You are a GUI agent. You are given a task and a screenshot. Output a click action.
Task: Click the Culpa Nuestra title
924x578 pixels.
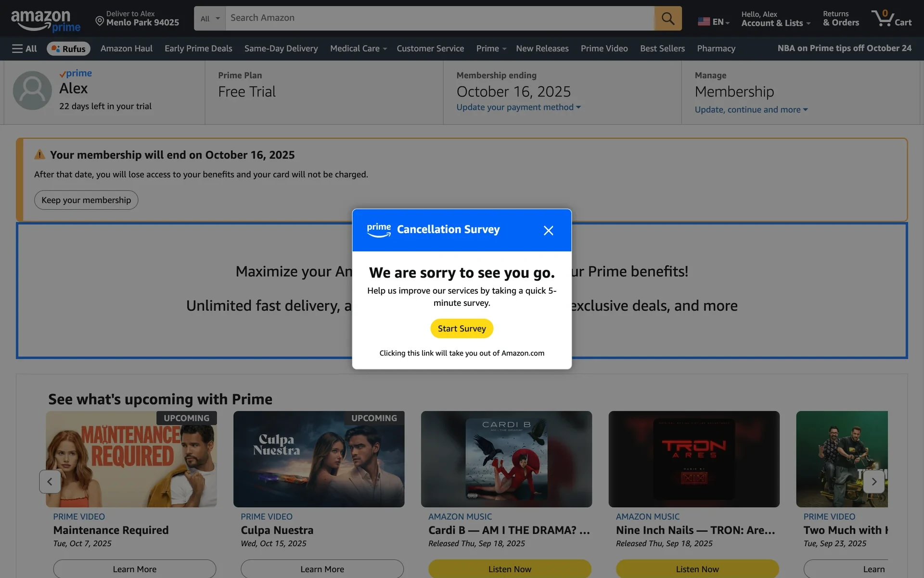tap(277, 530)
